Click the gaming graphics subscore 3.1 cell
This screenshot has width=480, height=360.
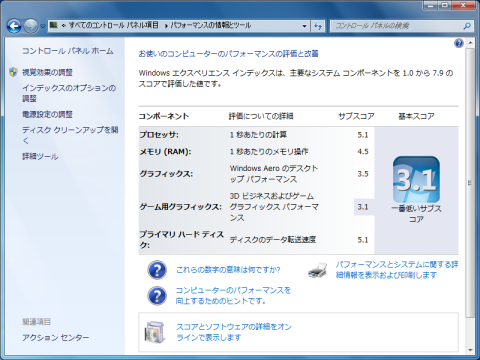(364, 207)
